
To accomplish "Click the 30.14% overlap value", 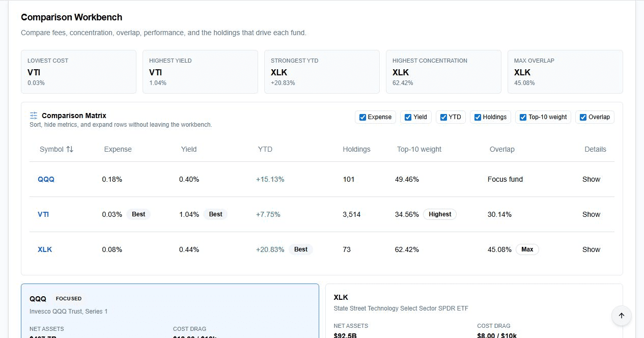I will tap(499, 214).
